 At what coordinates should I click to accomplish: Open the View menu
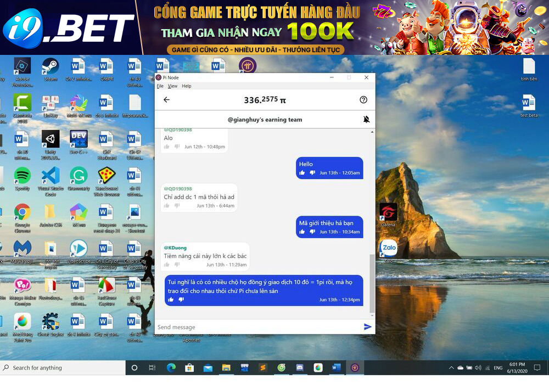click(172, 86)
